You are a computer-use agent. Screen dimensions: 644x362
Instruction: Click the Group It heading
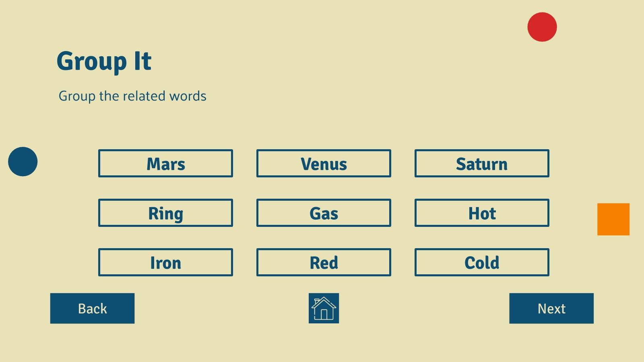[104, 62]
